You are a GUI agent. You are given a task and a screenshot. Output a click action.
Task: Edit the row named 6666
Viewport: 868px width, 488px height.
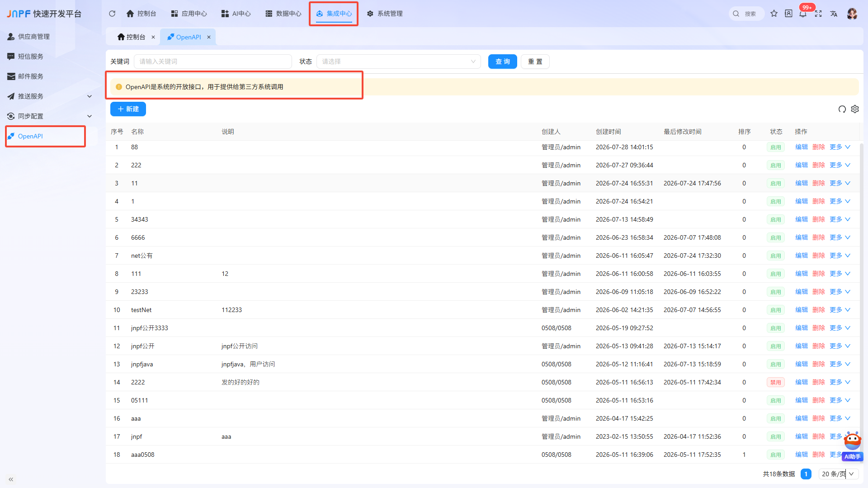tap(801, 237)
